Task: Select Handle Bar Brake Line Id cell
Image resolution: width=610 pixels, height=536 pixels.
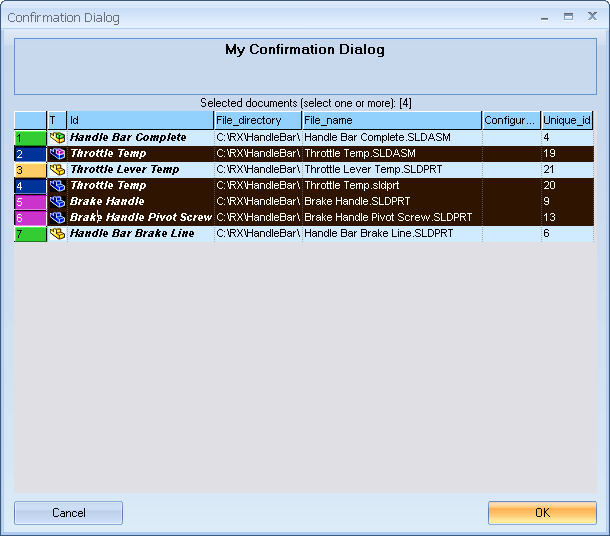Action: tap(141, 233)
